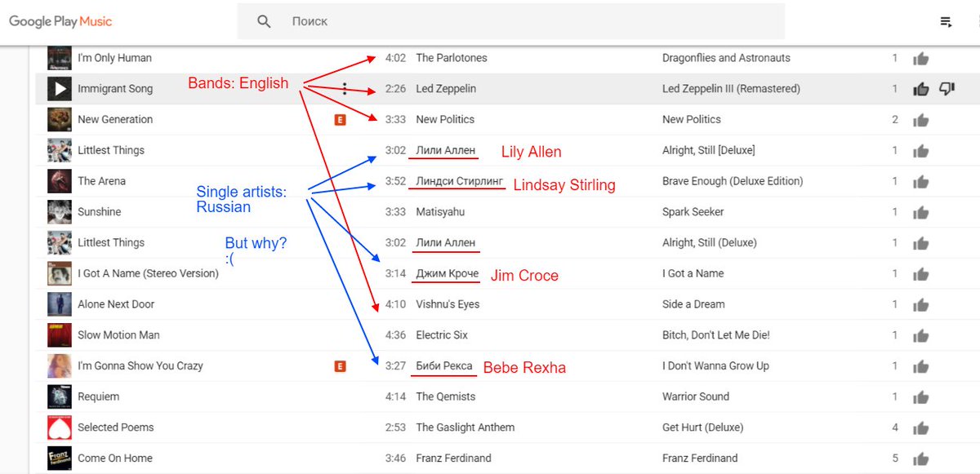Open album Spark Seeker

tap(694, 212)
